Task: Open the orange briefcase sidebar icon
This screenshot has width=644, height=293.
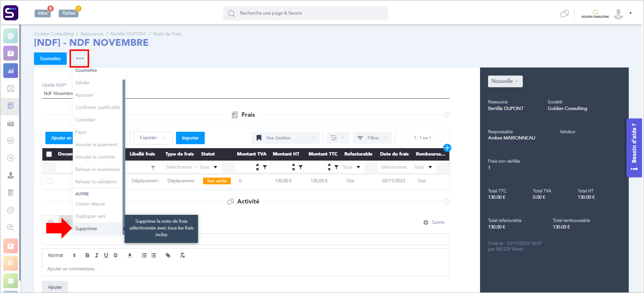Action: tap(11, 246)
